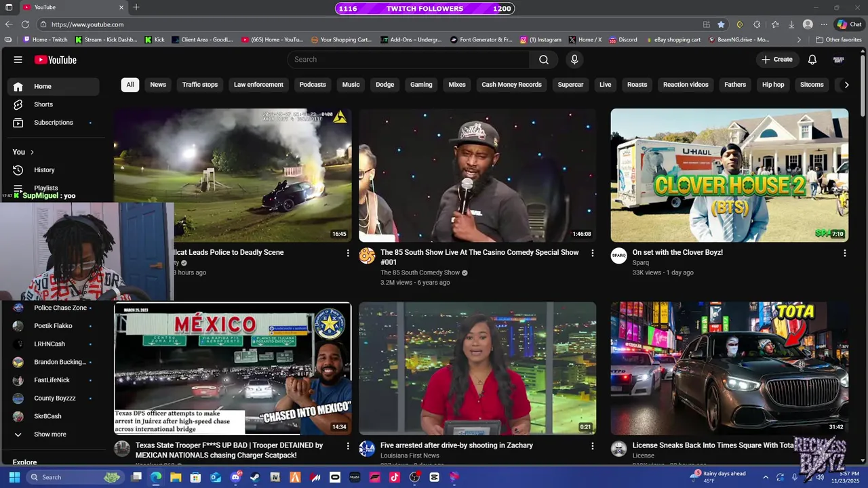Open Copilot Chat button
Viewport: 868px width, 488px height.
849,24
